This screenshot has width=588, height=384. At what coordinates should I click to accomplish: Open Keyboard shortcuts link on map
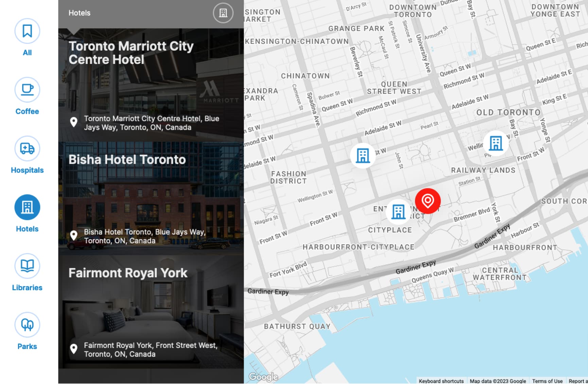tap(441, 381)
